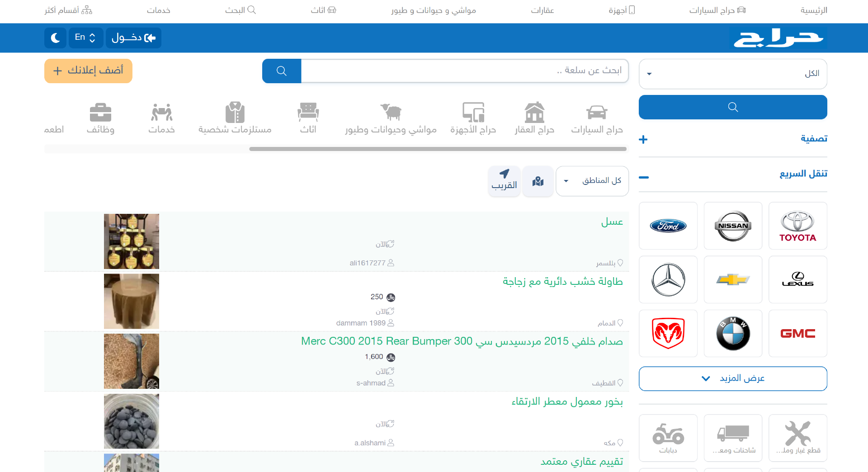This screenshot has height=472, width=868.
Task: Select the GMC brand logo
Action: coord(798,333)
